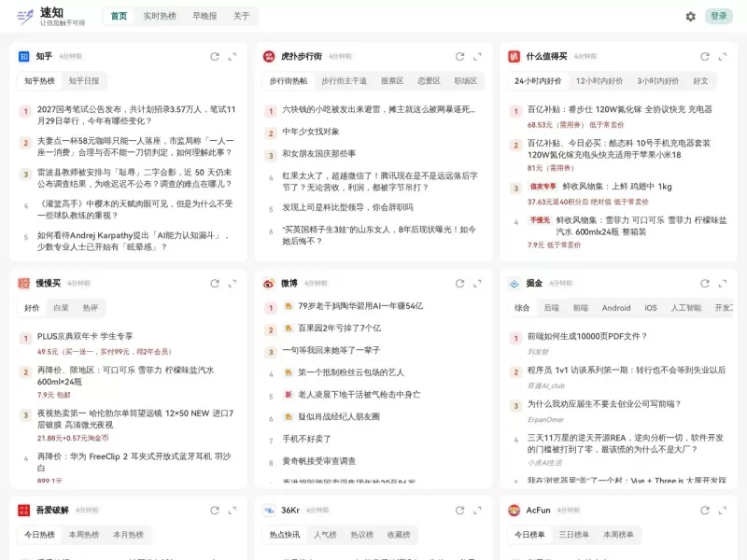Click the AcFun source logo icon

coord(514,511)
